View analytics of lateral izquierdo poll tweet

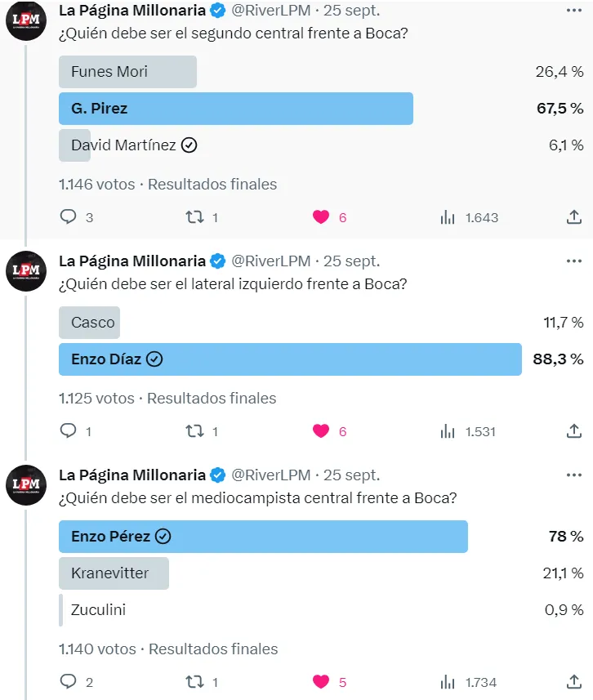point(448,431)
